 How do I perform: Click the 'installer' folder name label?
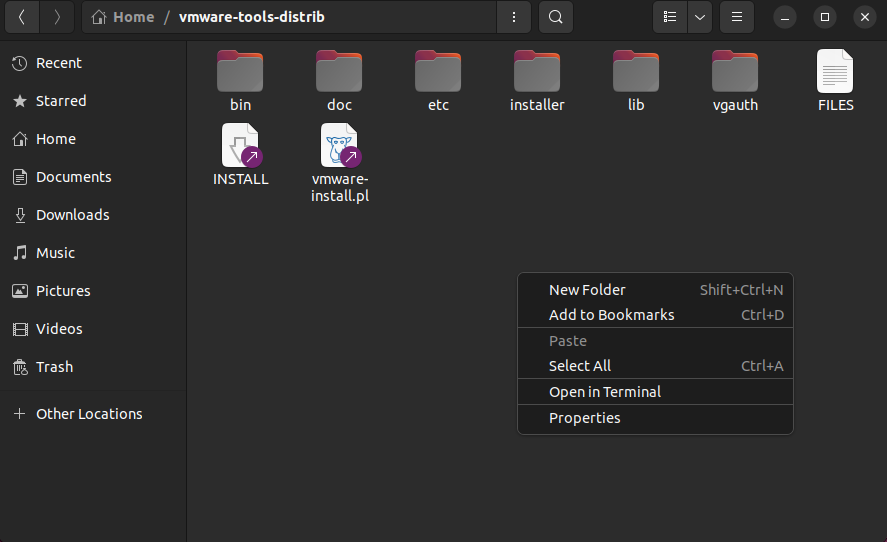pyautogui.click(x=537, y=105)
